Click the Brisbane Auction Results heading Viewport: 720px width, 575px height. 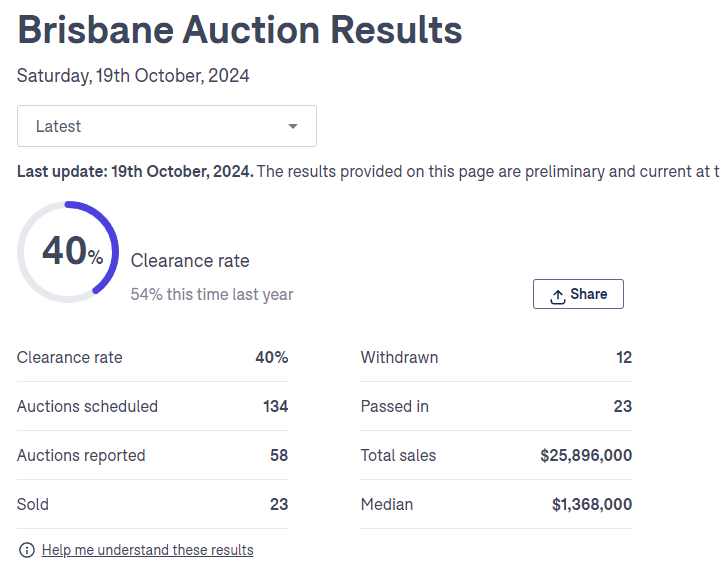coord(240,31)
